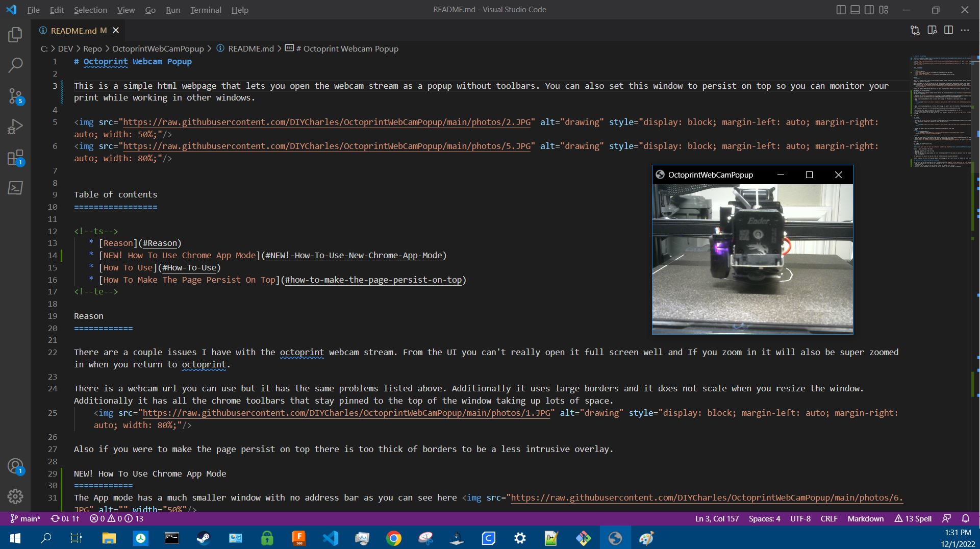
Task: Open Google Chrome from the taskbar
Action: point(393,538)
